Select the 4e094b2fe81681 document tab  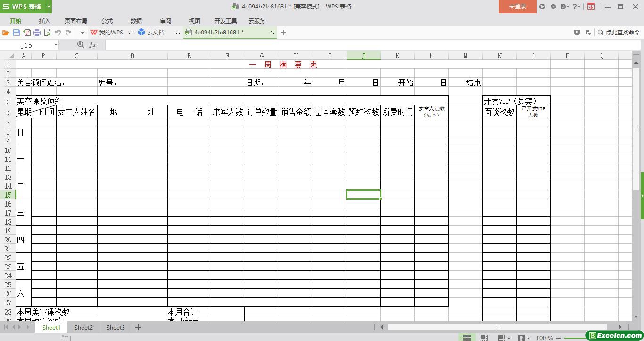click(x=219, y=33)
